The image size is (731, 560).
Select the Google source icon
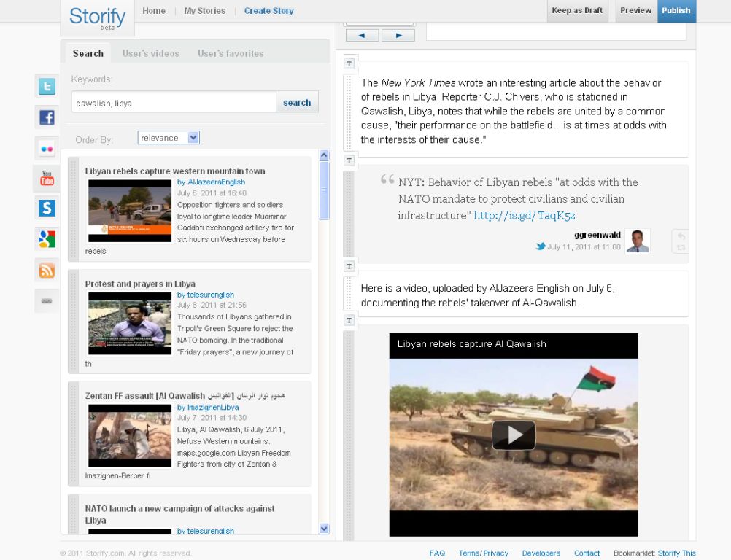pyautogui.click(x=47, y=239)
